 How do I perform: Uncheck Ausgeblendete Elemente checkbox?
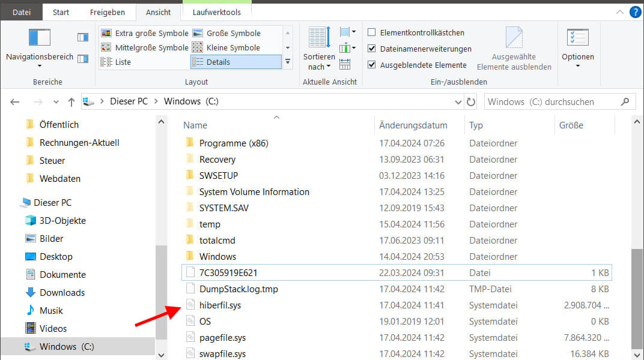(372, 65)
